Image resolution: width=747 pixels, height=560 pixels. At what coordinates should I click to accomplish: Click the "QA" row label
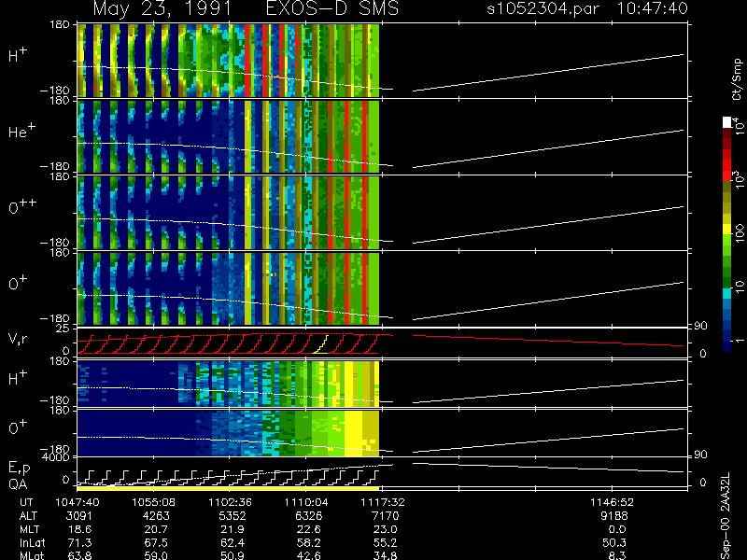tap(18, 484)
